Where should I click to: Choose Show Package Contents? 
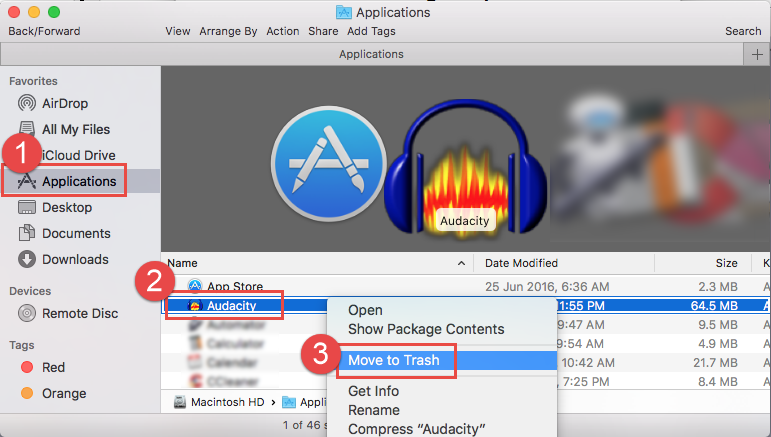click(426, 329)
